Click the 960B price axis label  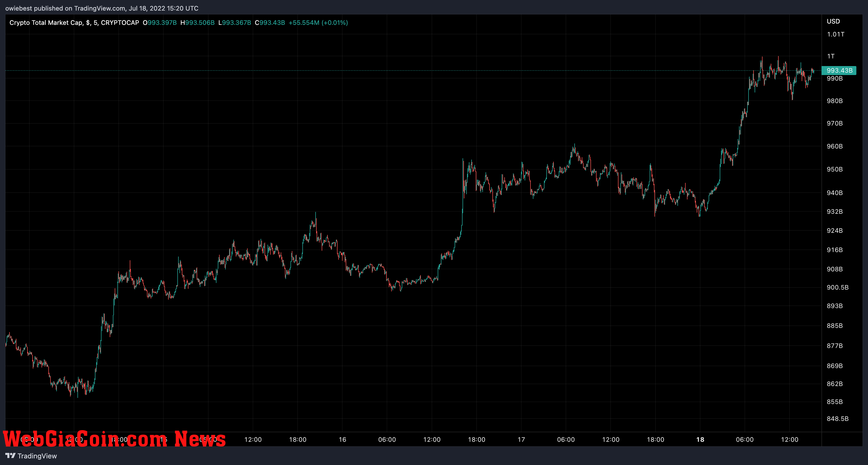[x=835, y=146]
